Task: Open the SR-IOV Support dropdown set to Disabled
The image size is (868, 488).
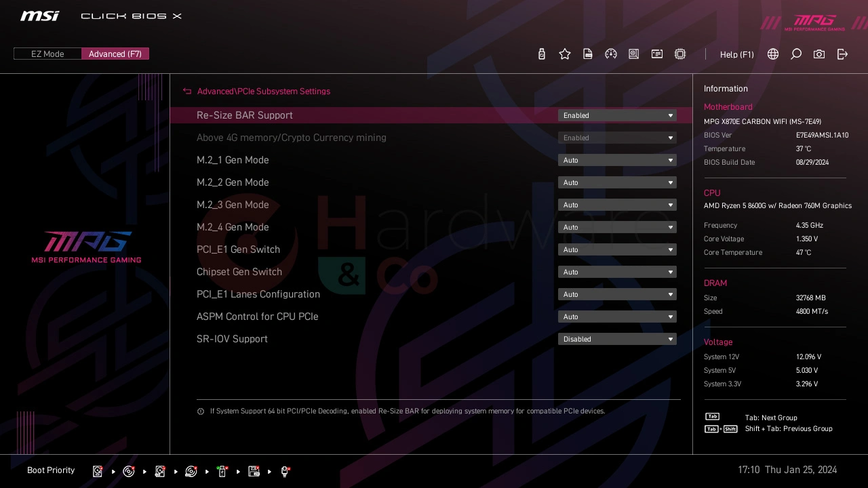Action: coord(617,339)
